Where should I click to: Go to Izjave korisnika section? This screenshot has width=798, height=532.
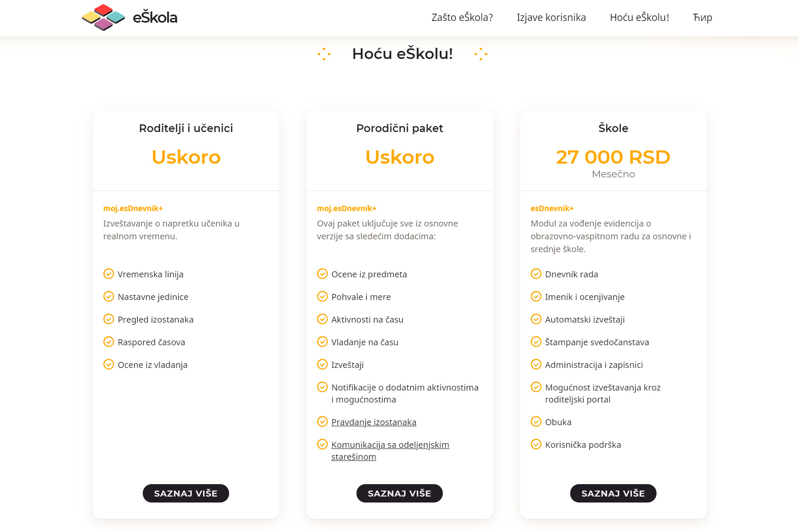(x=551, y=18)
